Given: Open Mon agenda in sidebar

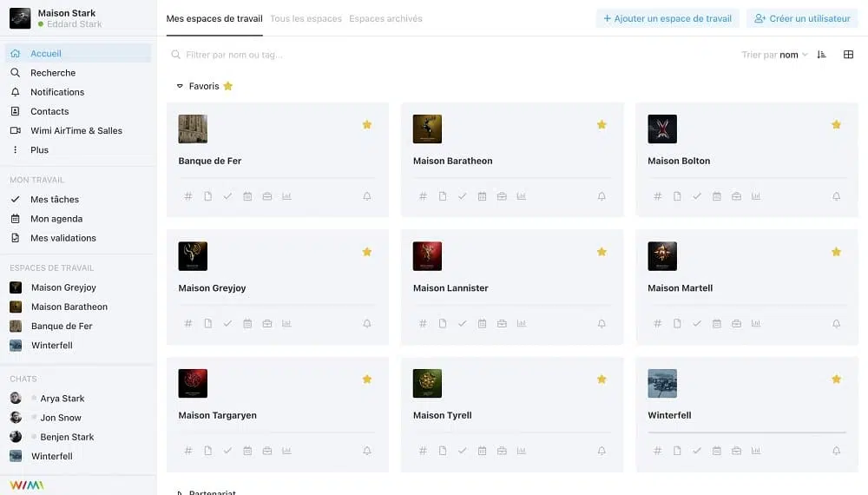Looking at the screenshot, I should [78, 219].
